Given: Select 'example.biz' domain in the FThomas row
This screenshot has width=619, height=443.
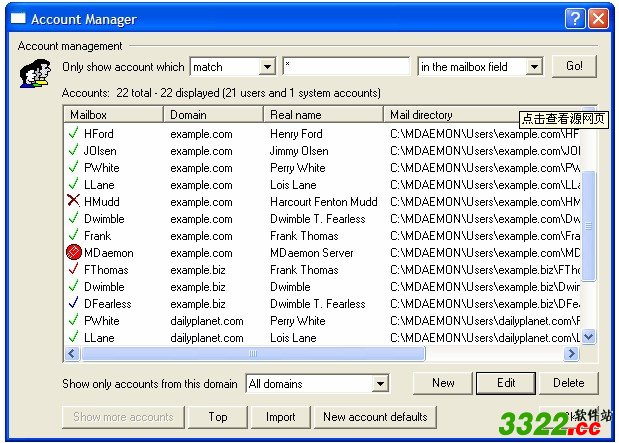Looking at the screenshot, I should 198,270.
